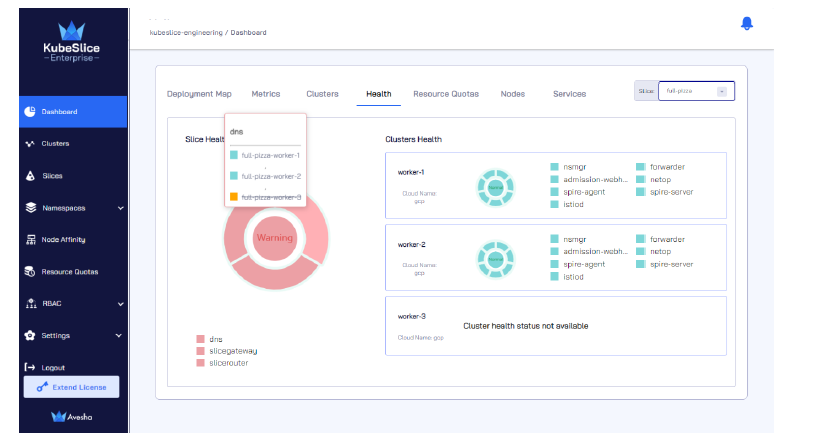Click worker-3 'Cloud Name: gcp' text

[x=420, y=338]
